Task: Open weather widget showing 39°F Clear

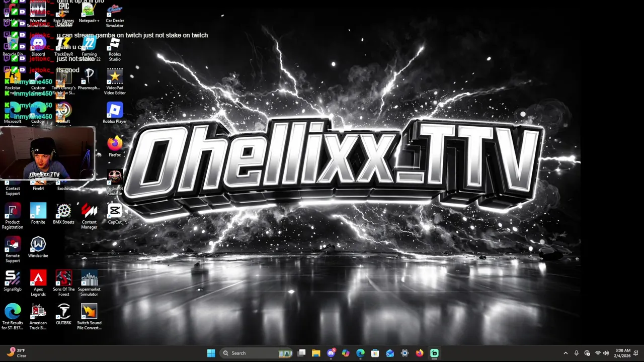Action: [16, 353]
